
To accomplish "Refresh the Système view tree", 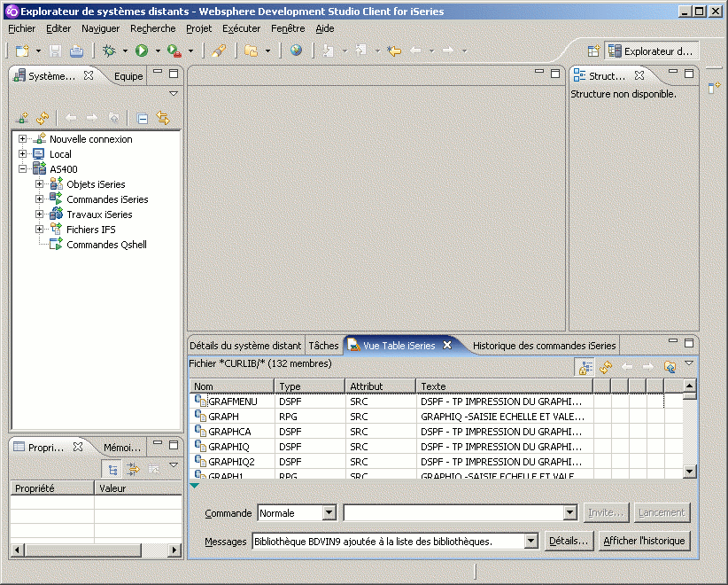I will coord(43,118).
